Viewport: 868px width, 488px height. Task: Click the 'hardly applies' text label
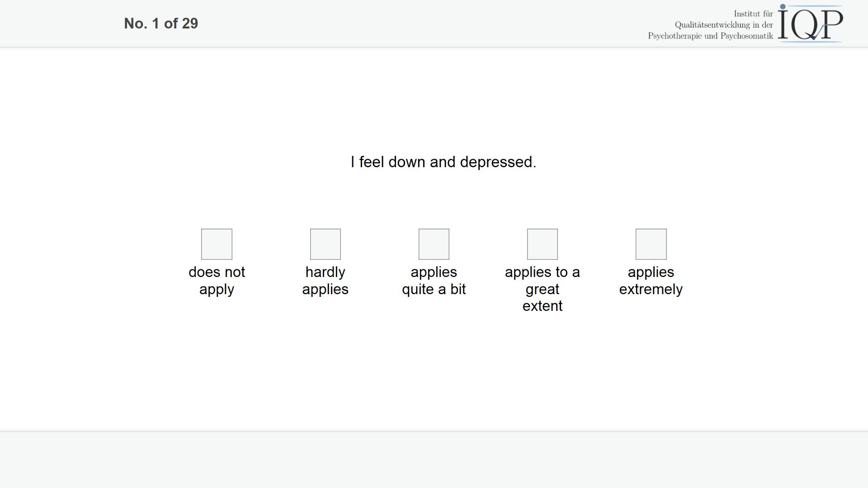(x=325, y=281)
